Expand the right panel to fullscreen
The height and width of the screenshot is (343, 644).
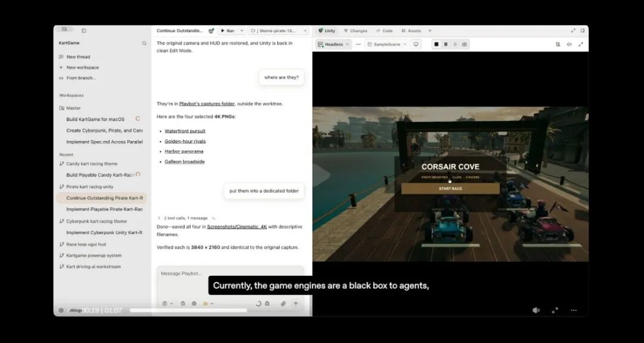point(574,31)
